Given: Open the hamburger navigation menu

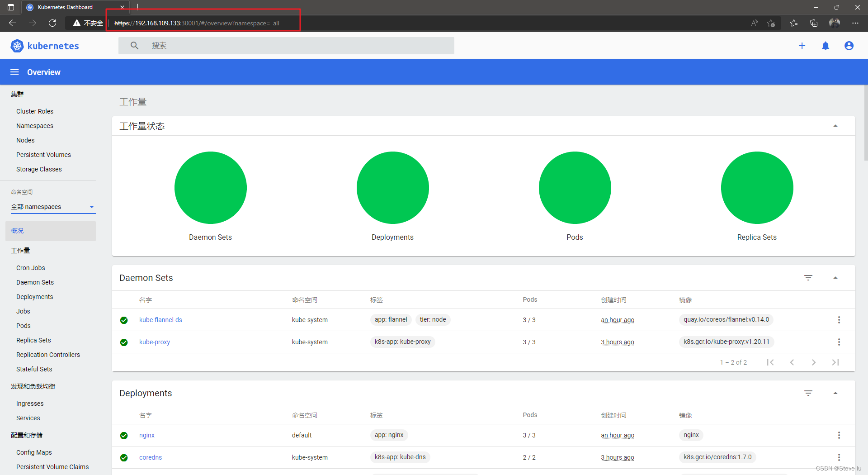Looking at the screenshot, I should coord(14,72).
